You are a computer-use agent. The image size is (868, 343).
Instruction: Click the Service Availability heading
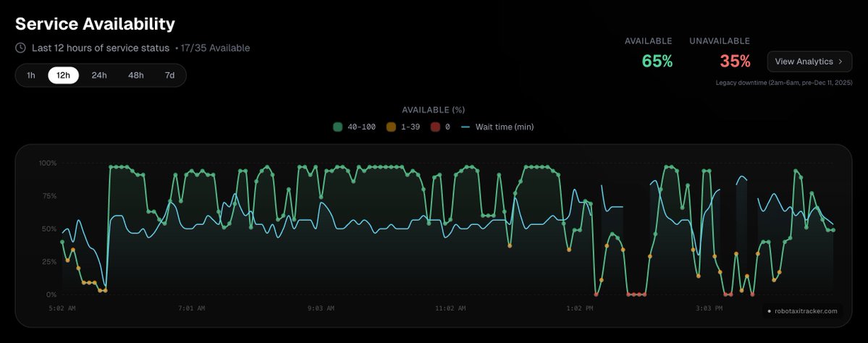click(95, 24)
